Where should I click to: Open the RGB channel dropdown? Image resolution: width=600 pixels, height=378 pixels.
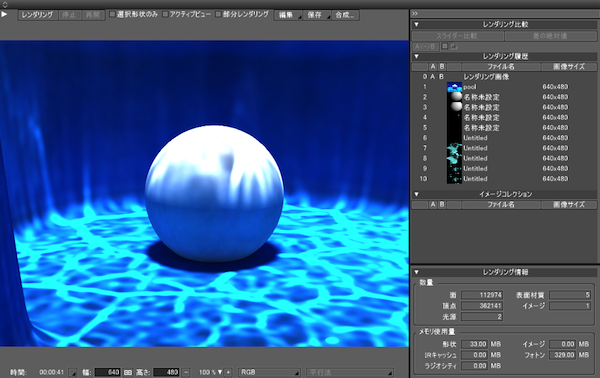(x=269, y=372)
